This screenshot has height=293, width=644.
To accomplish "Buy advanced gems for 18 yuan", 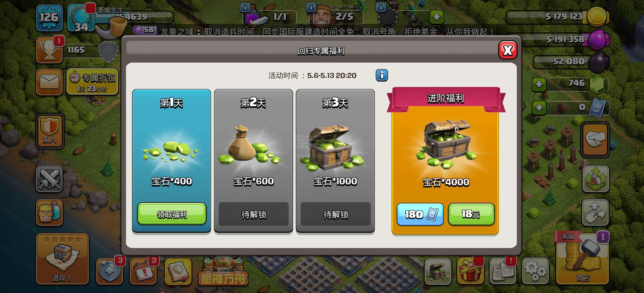I will tap(471, 214).
